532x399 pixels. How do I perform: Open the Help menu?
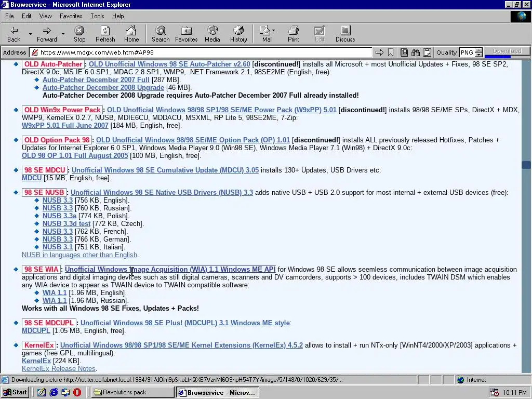pyautogui.click(x=118, y=16)
